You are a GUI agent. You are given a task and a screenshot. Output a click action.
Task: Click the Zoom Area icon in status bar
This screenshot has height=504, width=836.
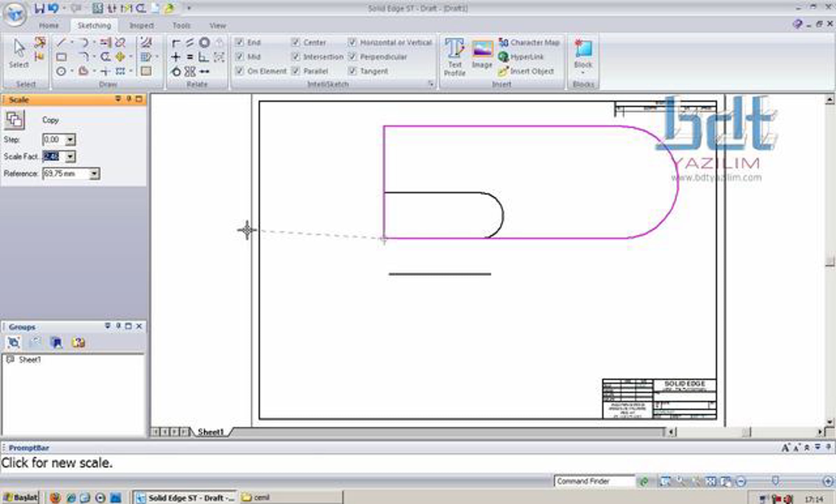tap(665, 481)
